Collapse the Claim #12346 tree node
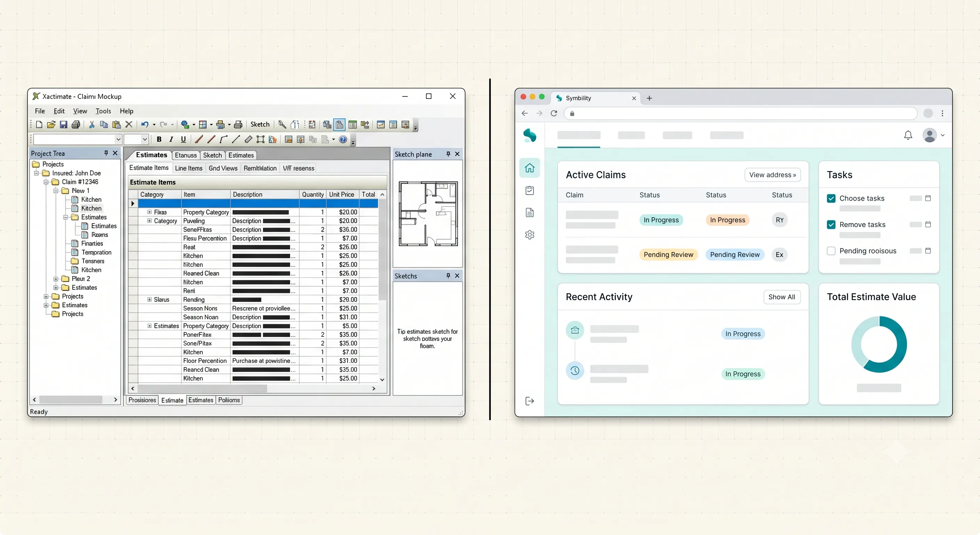980x535 pixels. (x=46, y=182)
